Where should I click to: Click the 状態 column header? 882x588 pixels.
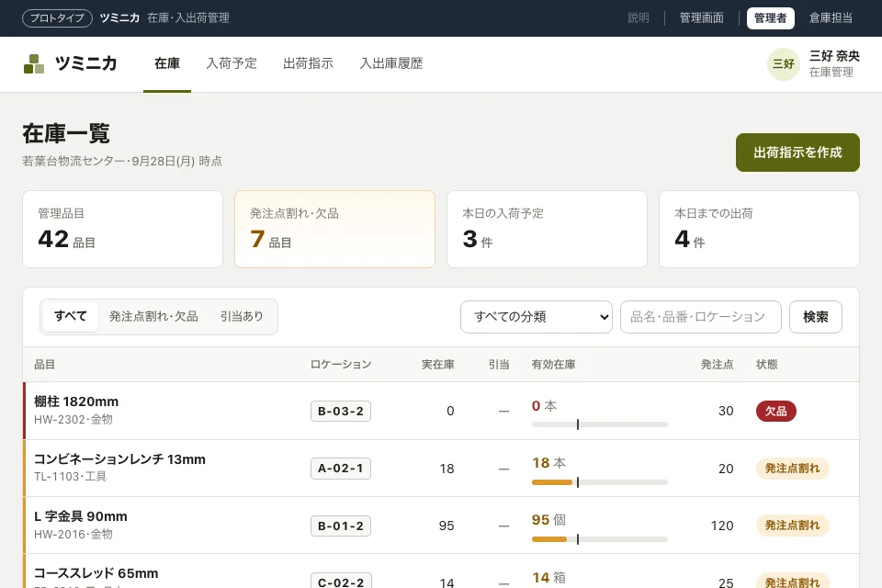click(x=766, y=365)
